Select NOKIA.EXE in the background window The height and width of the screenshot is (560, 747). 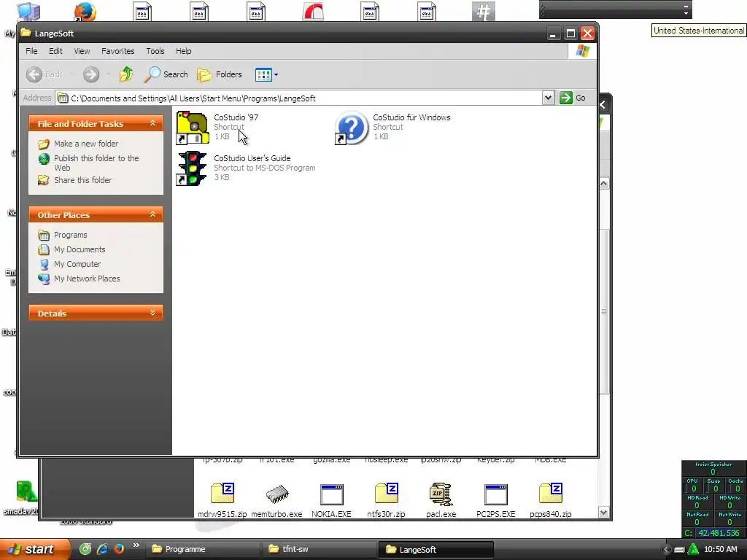coord(332,500)
